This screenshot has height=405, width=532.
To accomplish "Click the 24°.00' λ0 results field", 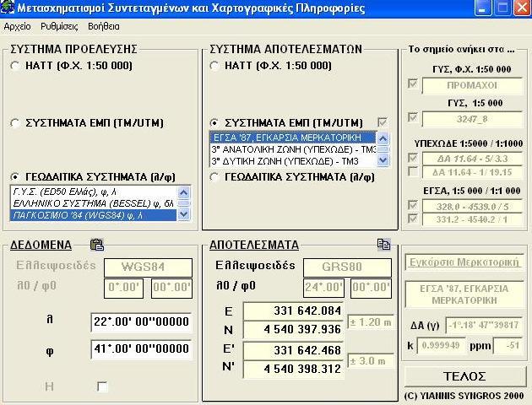I will point(323,288).
